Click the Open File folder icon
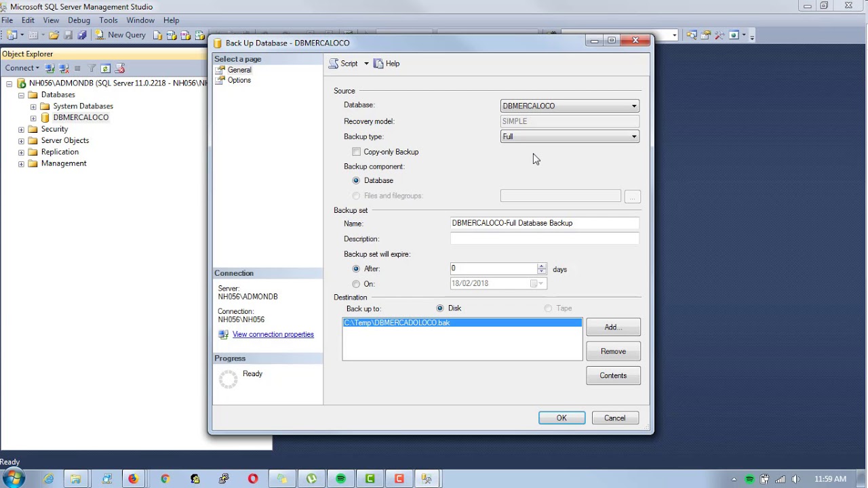 54,35
